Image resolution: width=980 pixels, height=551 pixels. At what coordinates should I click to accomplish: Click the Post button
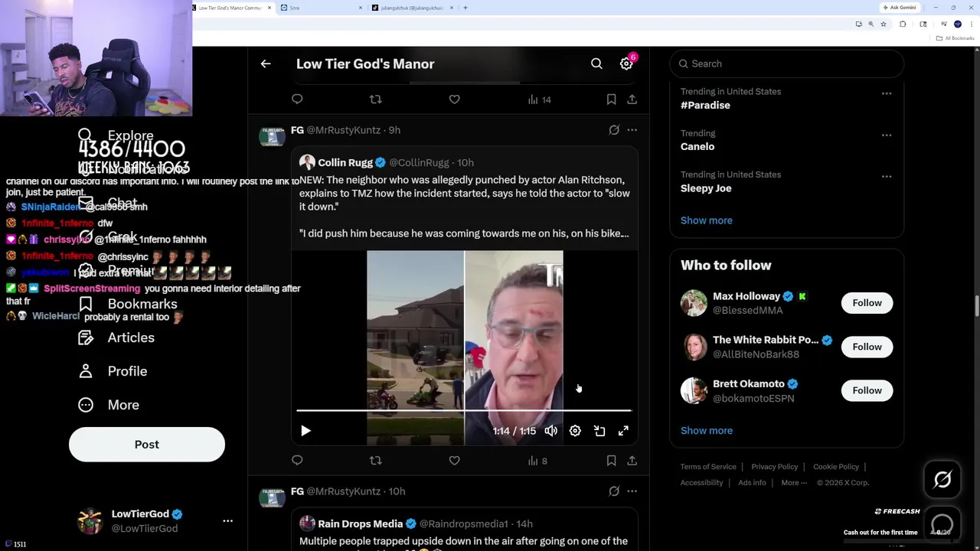pos(147,445)
